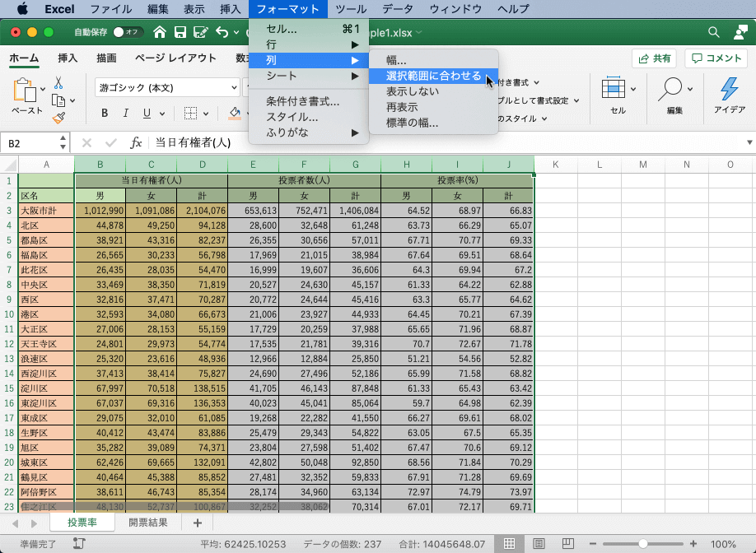756x553 pixels.
Task: Click the コメント button
Action: (716, 58)
